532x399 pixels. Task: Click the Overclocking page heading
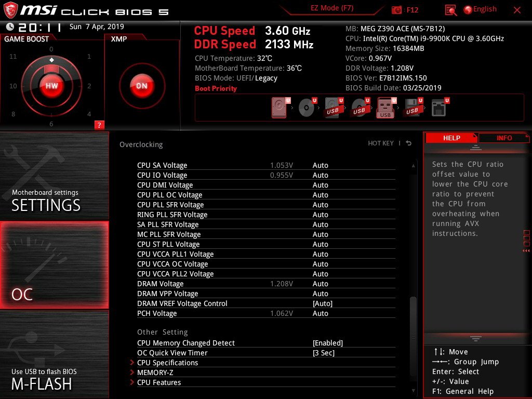click(x=141, y=144)
